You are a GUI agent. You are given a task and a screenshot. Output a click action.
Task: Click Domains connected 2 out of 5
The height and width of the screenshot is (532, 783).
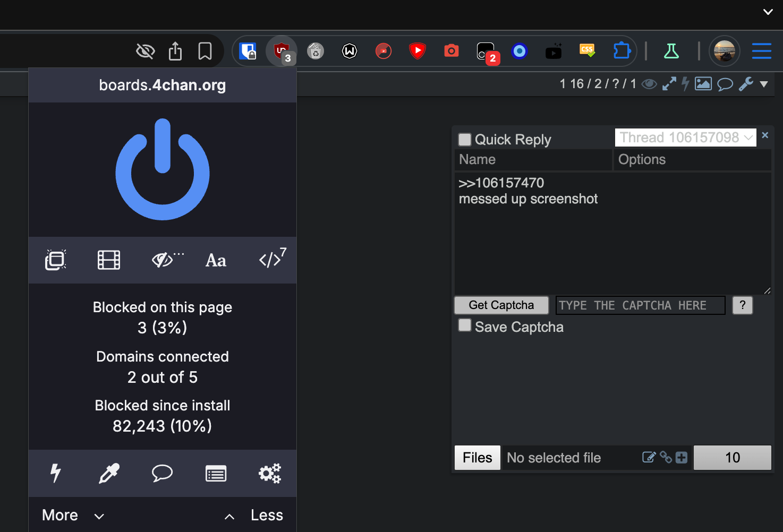163,367
